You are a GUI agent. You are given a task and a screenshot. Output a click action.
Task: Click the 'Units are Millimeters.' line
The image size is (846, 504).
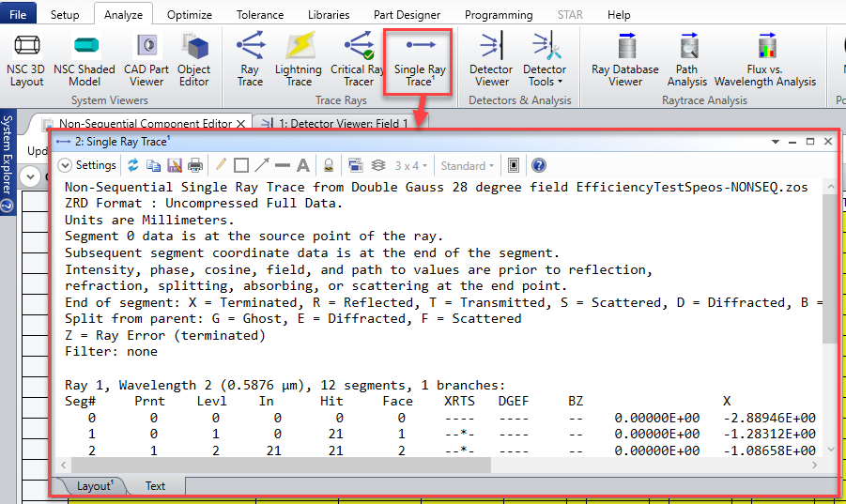pos(149,220)
